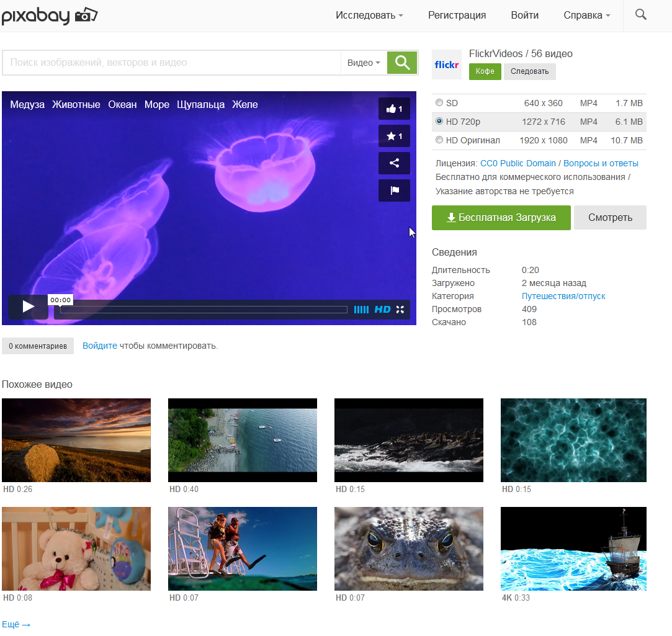Choose HD Оригинал 1920 x 1080
The height and width of the screenshot is (636, 672).
point(439,140)
